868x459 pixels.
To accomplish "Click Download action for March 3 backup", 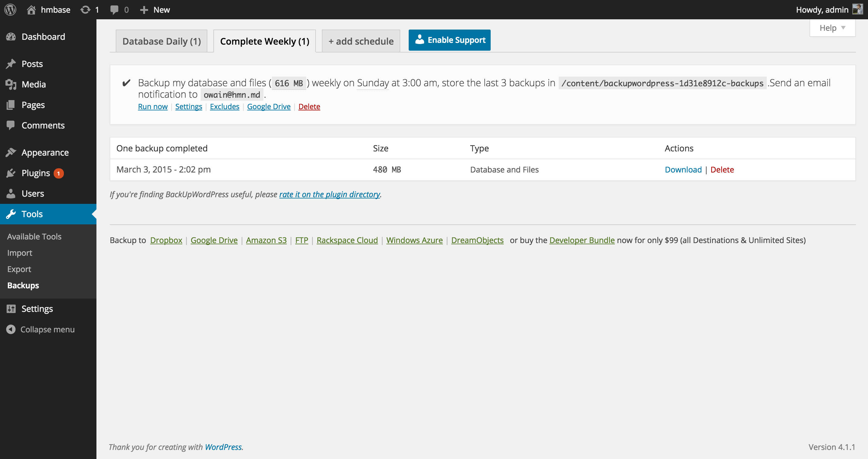I will 683,169.
